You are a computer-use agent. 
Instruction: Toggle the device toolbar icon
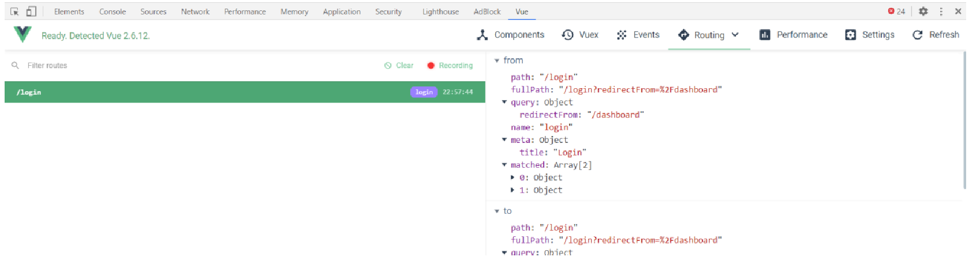[31, 12]
